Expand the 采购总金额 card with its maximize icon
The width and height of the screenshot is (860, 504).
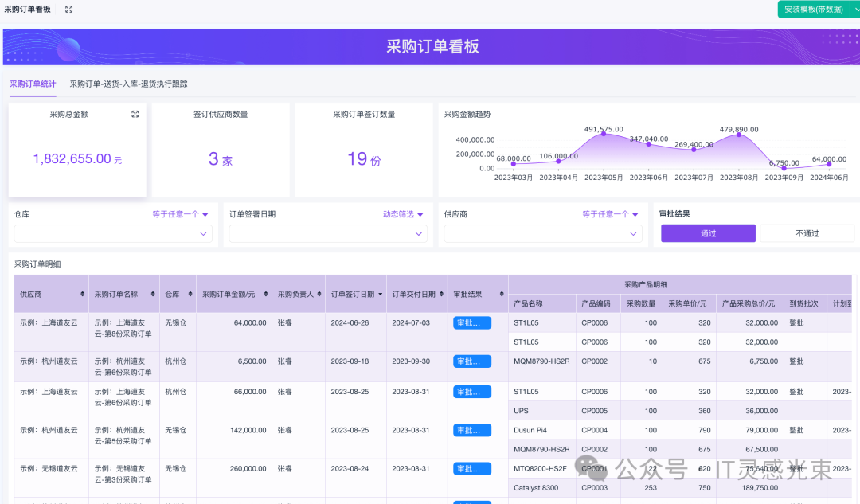tap(135, 115)
